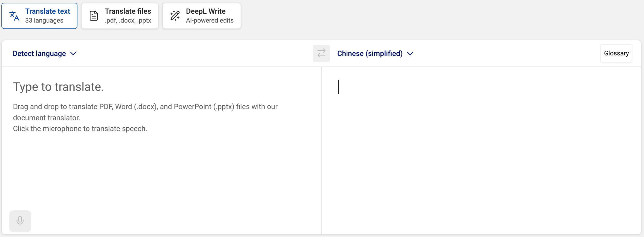
Task: Switch to the DeepL Write tab
Action: (202, 16)
